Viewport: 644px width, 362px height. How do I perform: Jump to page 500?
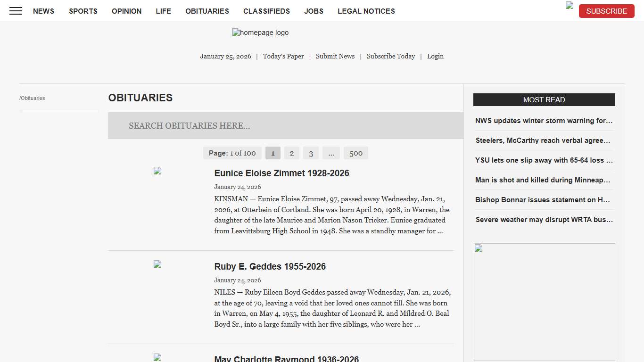(356, 153)
